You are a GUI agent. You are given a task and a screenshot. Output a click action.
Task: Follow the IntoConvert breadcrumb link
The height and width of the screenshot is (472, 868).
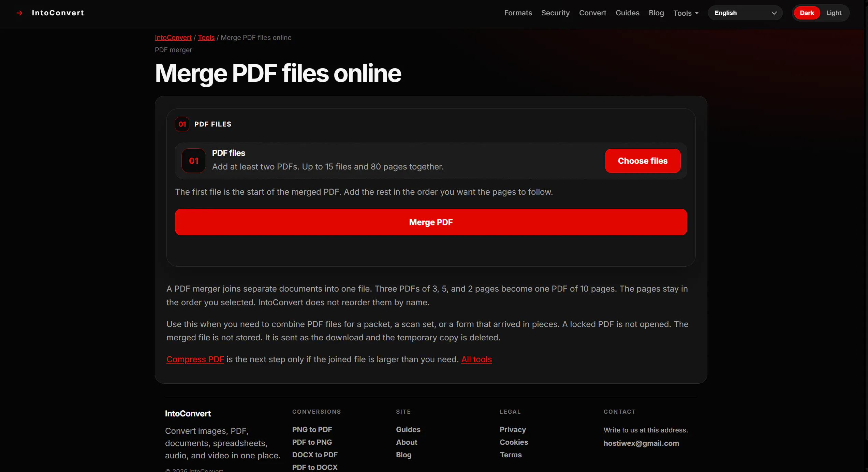[173, 38]
